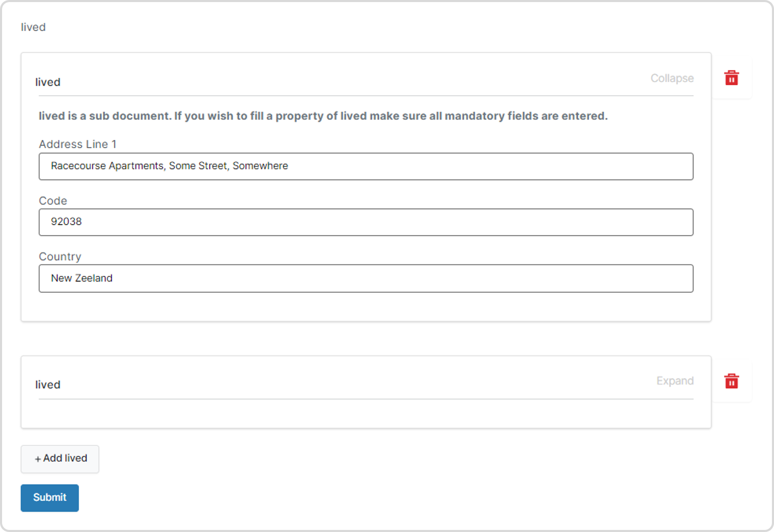Click the sub document mandatory fields notice
Viewport: 774px width, 532px height.
pyautogui.click(x=323, y=116)
